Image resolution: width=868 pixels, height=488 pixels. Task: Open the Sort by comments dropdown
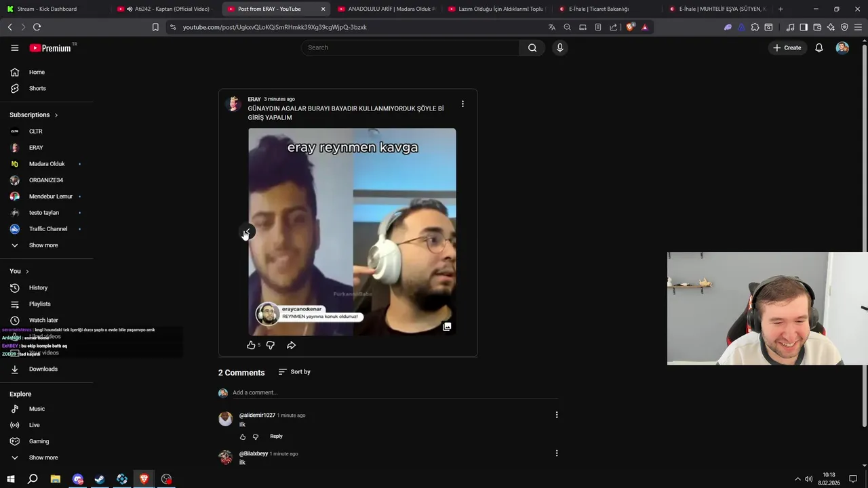(294, 371)
